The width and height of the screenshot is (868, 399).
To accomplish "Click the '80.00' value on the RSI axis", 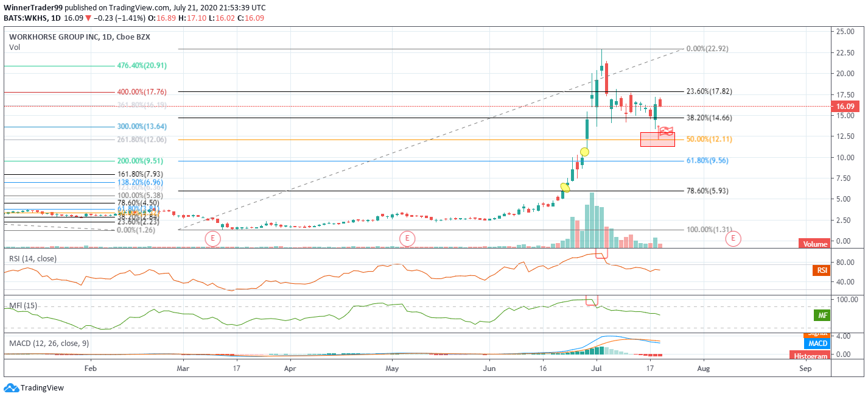I will pos(847,263).
